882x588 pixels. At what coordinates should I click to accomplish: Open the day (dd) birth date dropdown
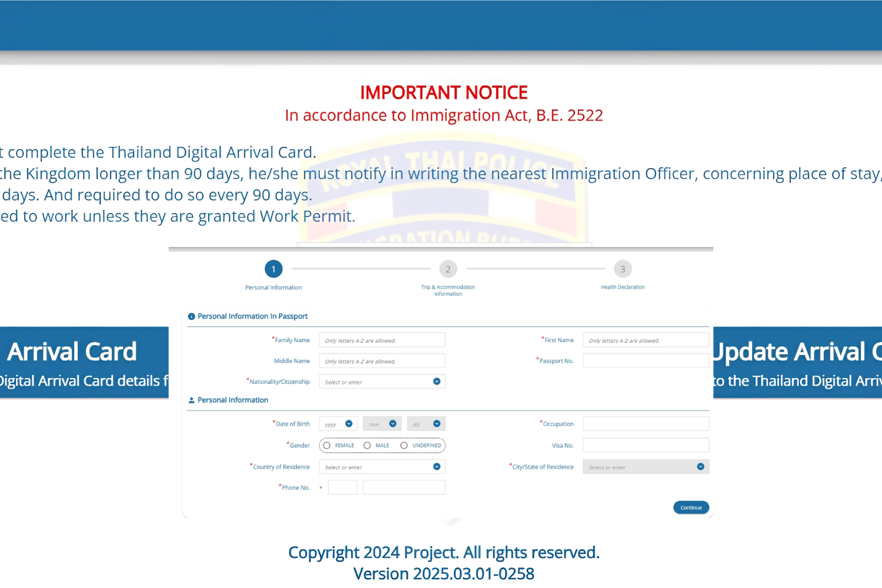tap(426, 424)
